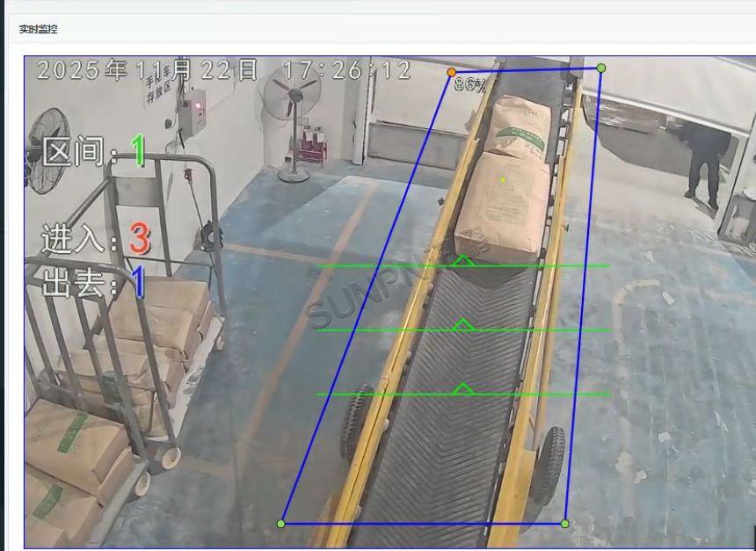Select the green bottom-right polygon vertex
The width and height of the screenshot is (756, 551).
[565, 524]
